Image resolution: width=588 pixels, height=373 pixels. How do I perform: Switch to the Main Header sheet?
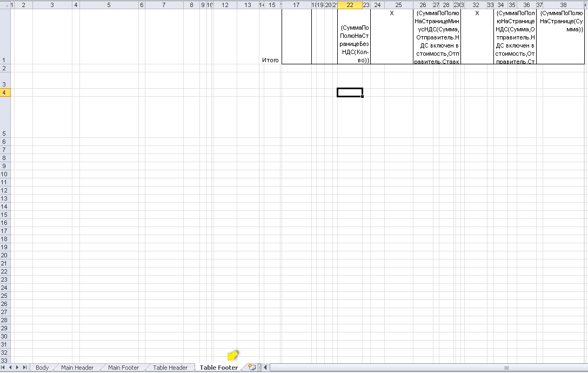(77, 368)
